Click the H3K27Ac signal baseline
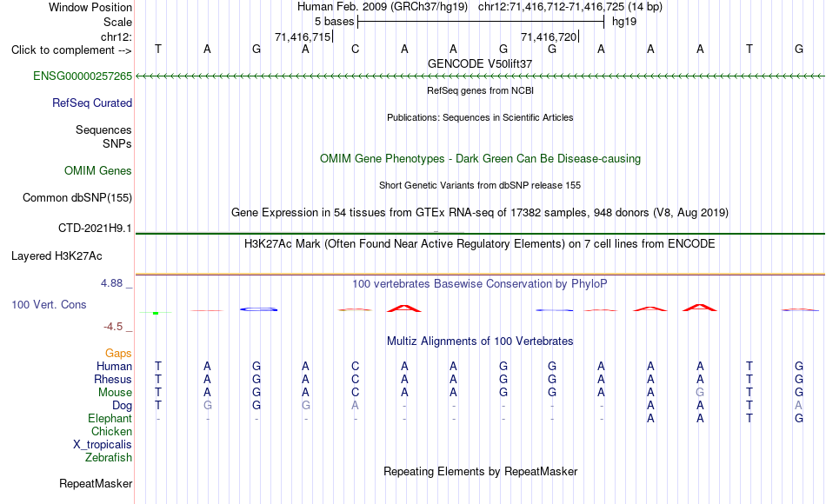Screen dimensions: 826x504 (480, 275)
